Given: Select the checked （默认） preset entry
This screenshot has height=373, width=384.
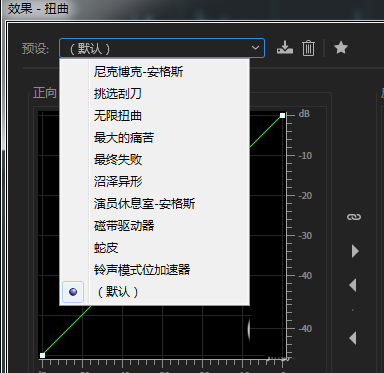Looking at the screenshot, I should pos(154,292).
